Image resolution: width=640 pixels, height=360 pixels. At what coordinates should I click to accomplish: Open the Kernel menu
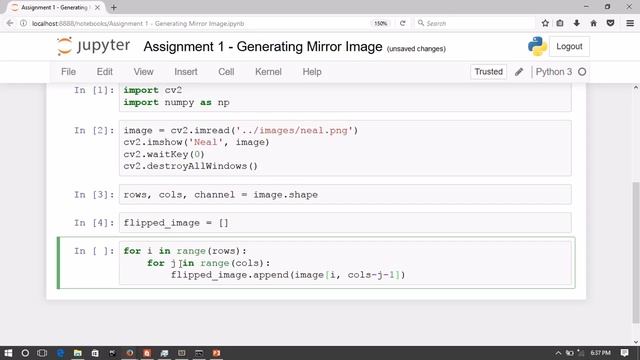pos(268,72)
